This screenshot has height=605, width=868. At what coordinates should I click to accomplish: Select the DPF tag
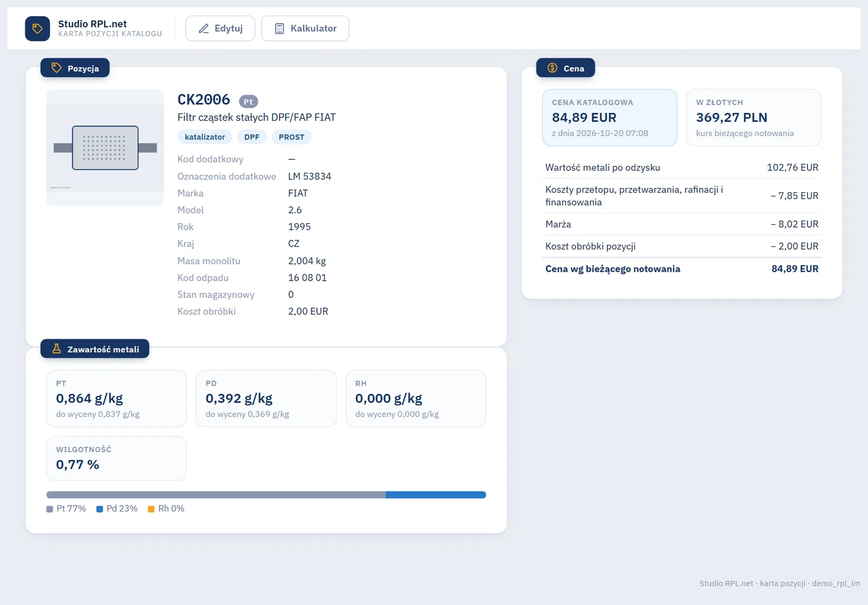pyautogui.click(x=251, y=137)
